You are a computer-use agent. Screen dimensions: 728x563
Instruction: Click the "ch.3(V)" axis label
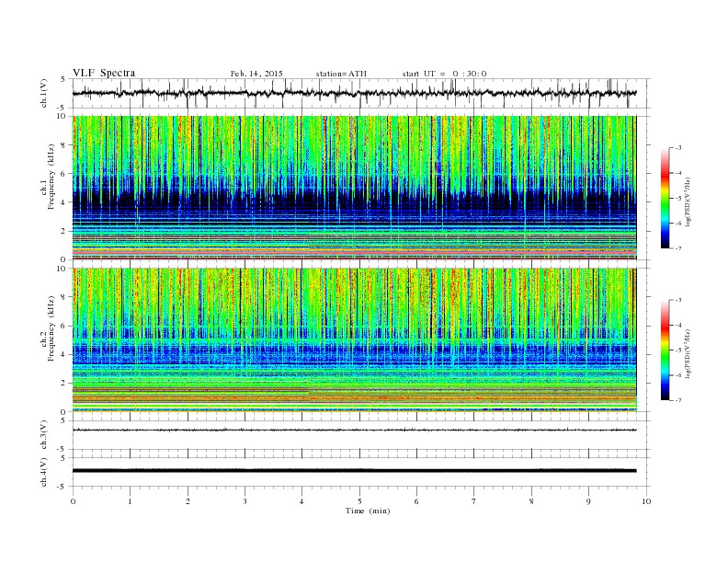coord(44,435)
